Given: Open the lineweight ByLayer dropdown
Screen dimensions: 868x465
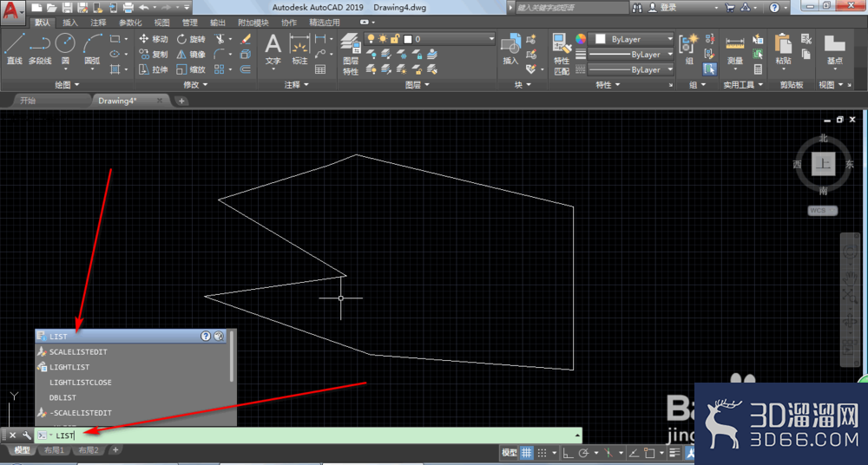Looking at the screenshot, I should 631,55.
